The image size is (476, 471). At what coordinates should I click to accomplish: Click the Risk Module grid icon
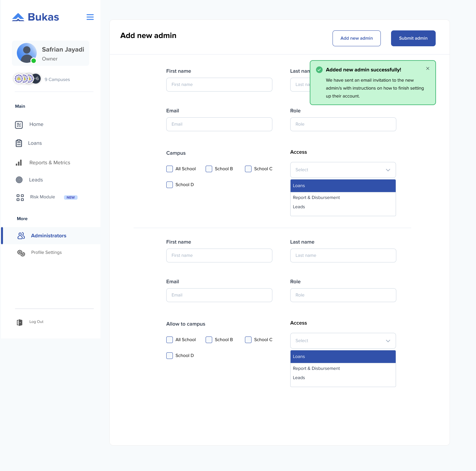coord(20,198)
